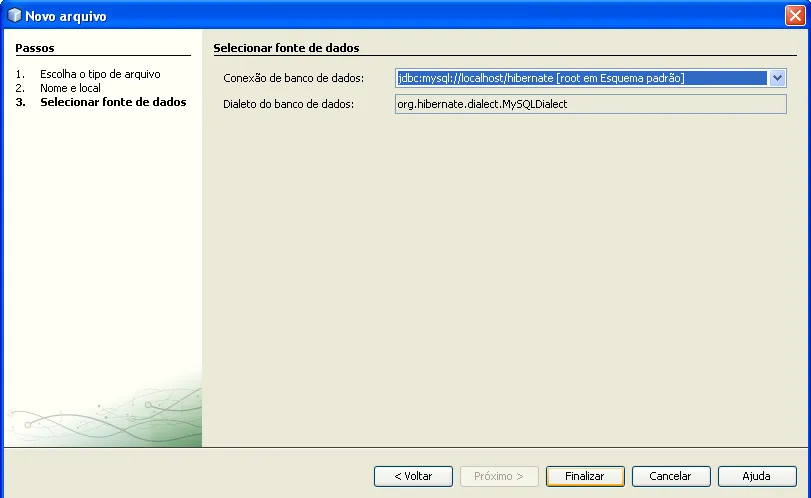811x498 pixels.
Task: Click the disabled Próximo button
Action: coord(499,476)
